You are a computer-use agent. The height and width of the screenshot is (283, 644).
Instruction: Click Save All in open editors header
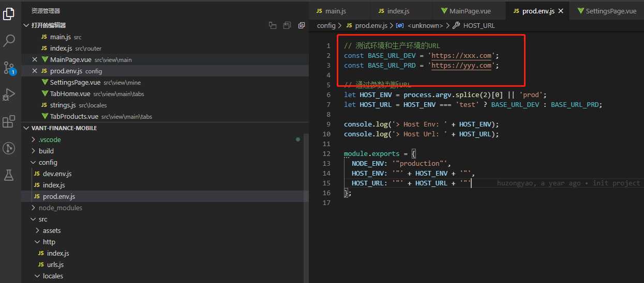click(287, 25)
